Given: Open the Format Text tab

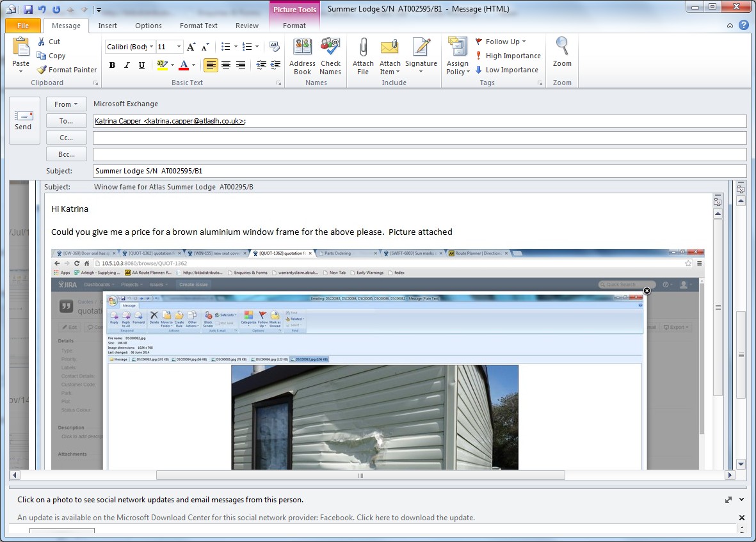Looking at the screenshot, I should point(198,26).
